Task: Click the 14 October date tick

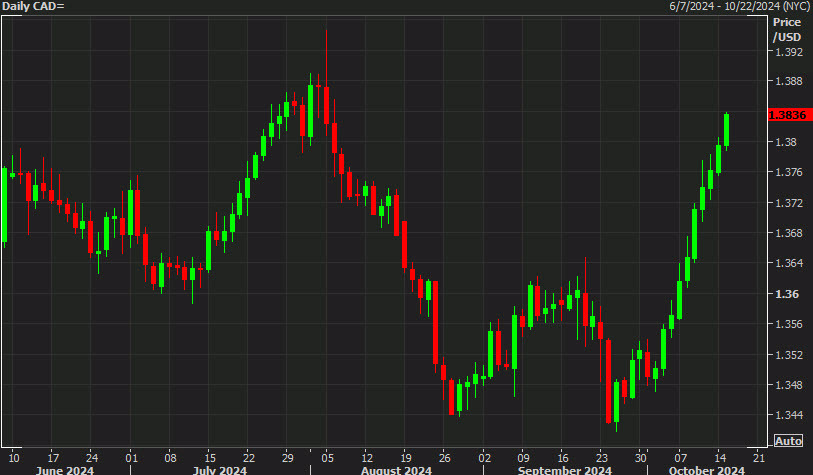Action: click(x=720, y=458)
